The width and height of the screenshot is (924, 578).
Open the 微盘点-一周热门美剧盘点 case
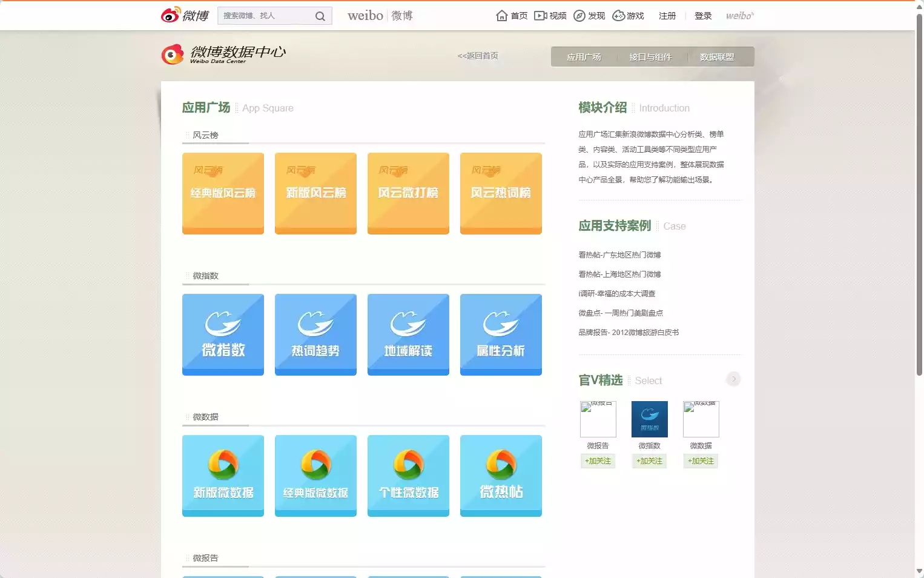coord(621,313)
